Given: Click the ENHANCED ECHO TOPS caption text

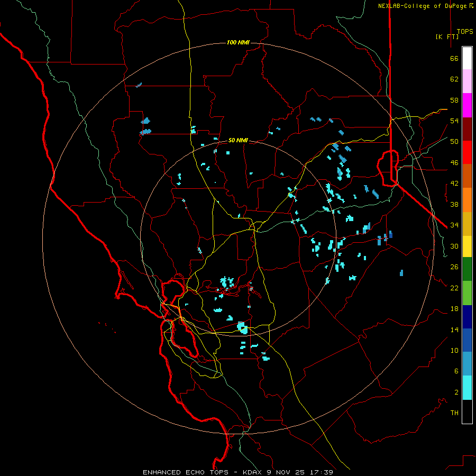Looking at the screenshot, I should [186, 472].
